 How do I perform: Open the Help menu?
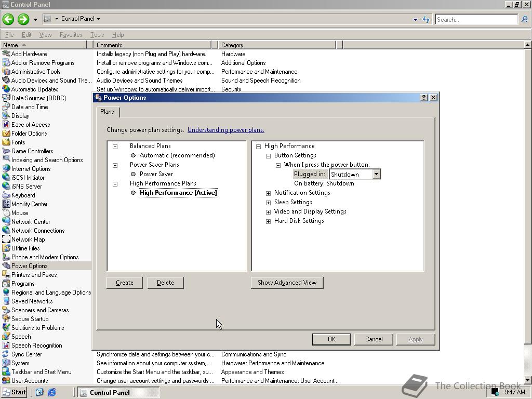(x=118, y=35)
